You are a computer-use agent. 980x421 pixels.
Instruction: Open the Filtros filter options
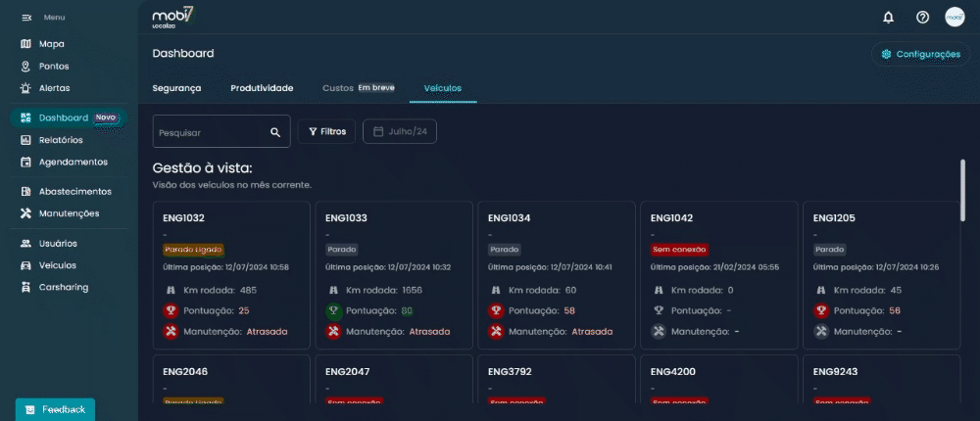tap(326, 131)
